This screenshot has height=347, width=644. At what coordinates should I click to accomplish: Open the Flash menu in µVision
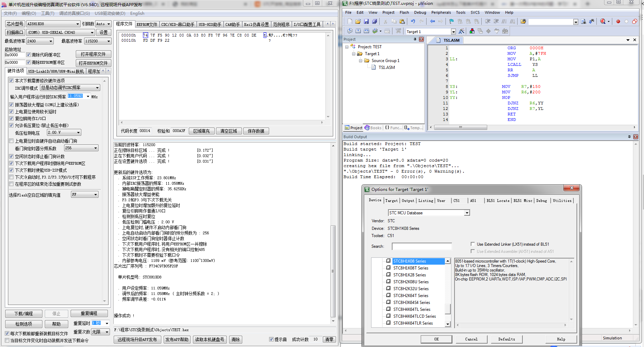(x=404, y=12)
